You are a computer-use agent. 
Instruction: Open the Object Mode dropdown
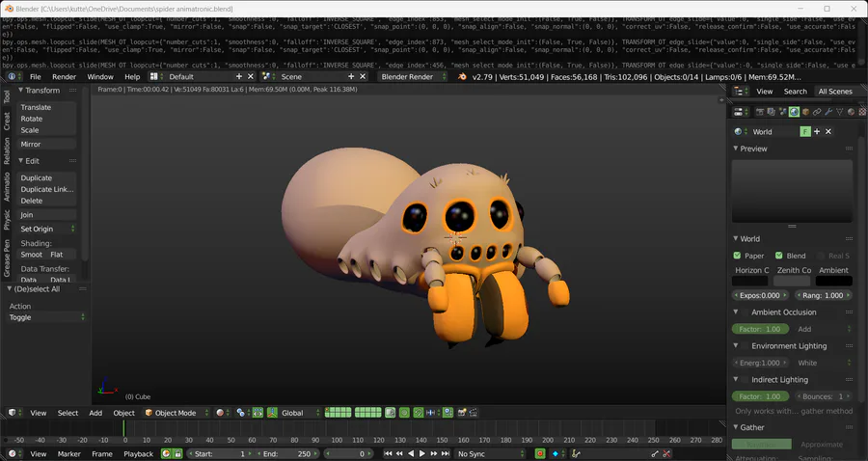coord(176,413)
